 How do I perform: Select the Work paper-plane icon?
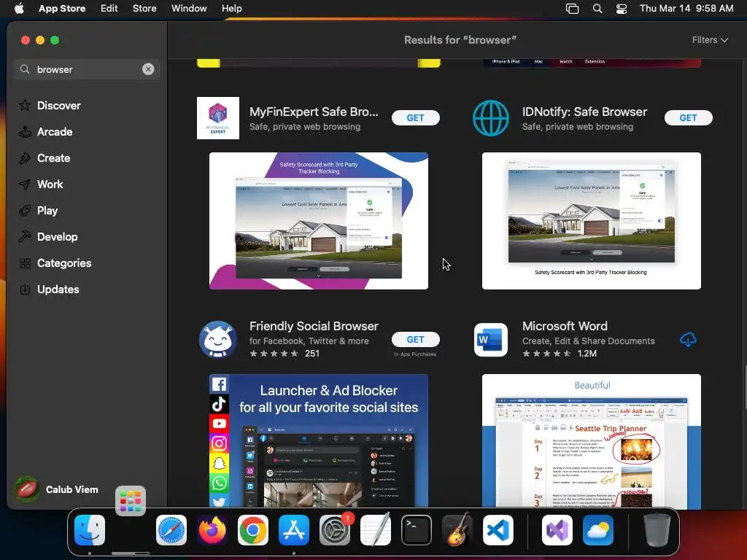tap(25, 184)
